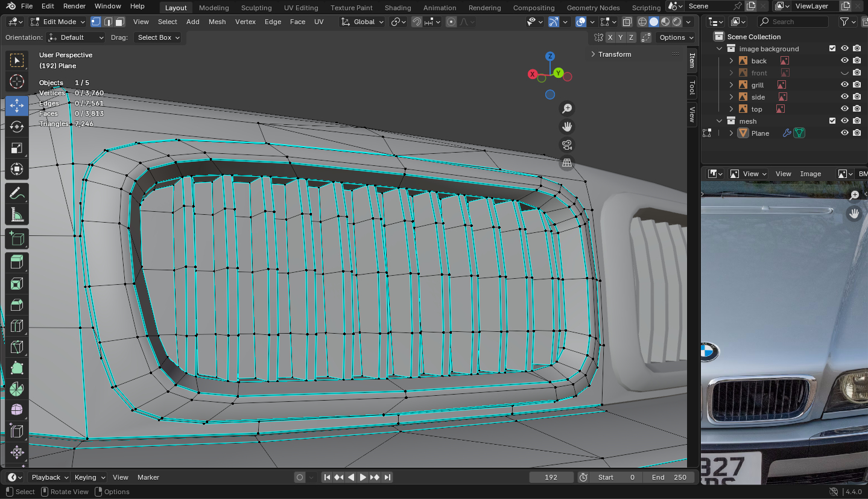Screen dimensions: 868x499
Task: Select the Cursor tool in toolbar
Action: pyautogui.click(x=17, y=81)
